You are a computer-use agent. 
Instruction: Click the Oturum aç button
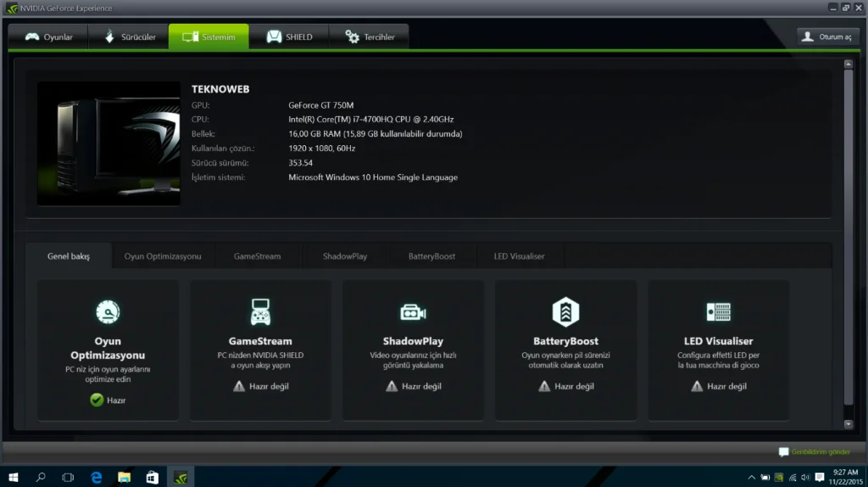[828, 36]
